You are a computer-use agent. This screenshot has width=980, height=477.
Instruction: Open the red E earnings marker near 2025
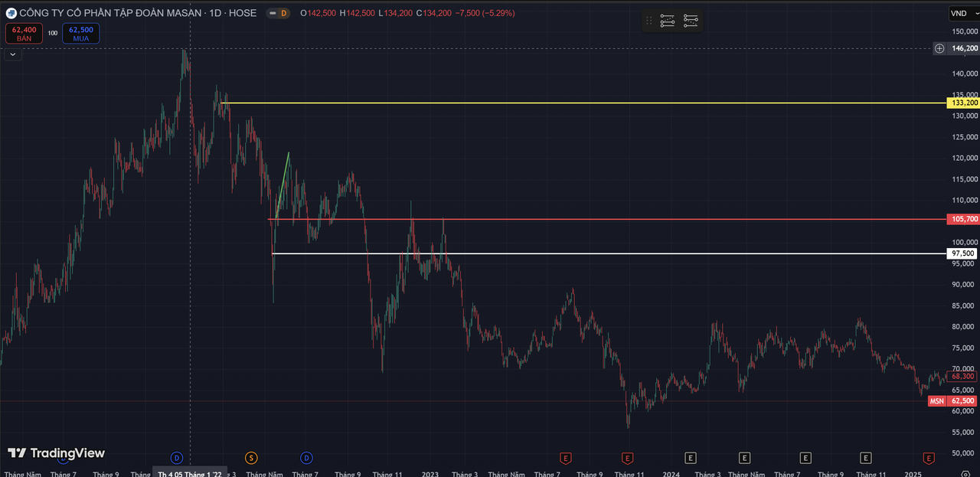[x=929, y=458]
